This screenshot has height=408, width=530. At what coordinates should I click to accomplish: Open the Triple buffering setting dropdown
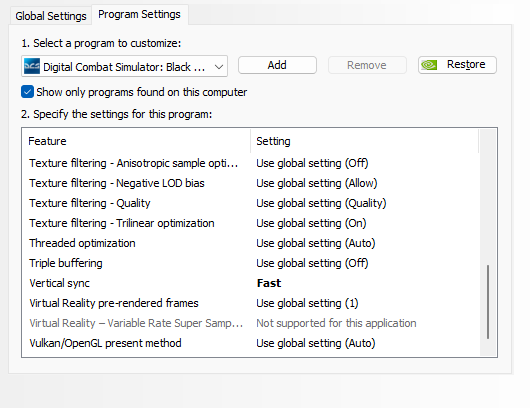click(365, 263)
